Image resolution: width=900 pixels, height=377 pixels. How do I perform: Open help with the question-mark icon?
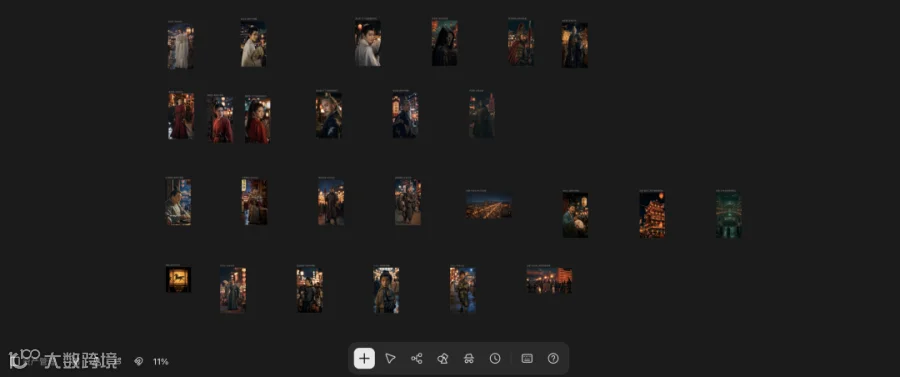(553, 359)
